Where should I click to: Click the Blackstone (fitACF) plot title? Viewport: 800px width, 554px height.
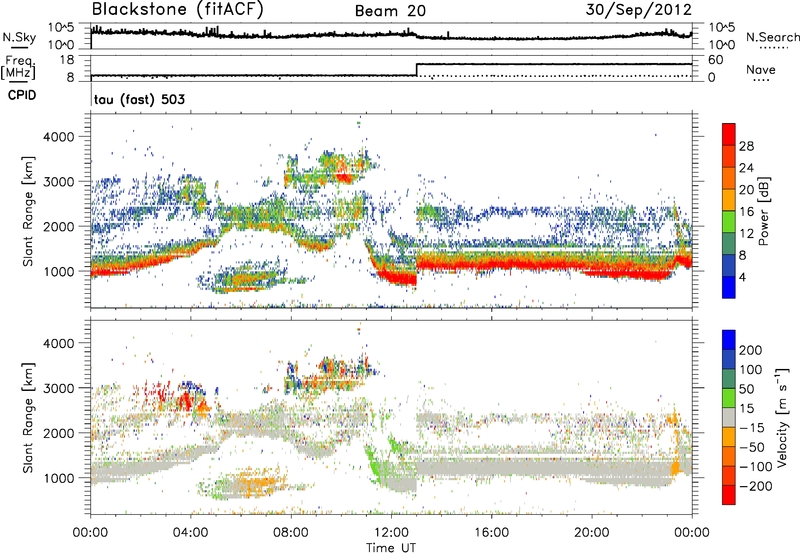coord(177,10)
